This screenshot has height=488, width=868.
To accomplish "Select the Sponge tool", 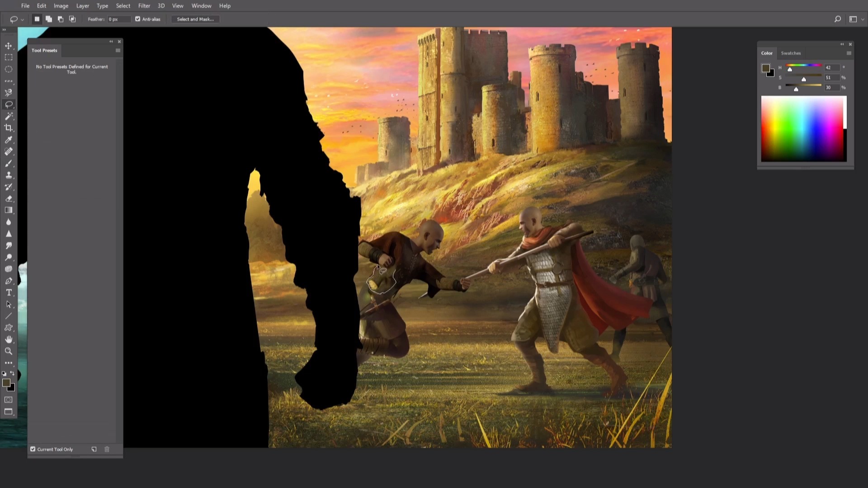I will pos(9,269).
